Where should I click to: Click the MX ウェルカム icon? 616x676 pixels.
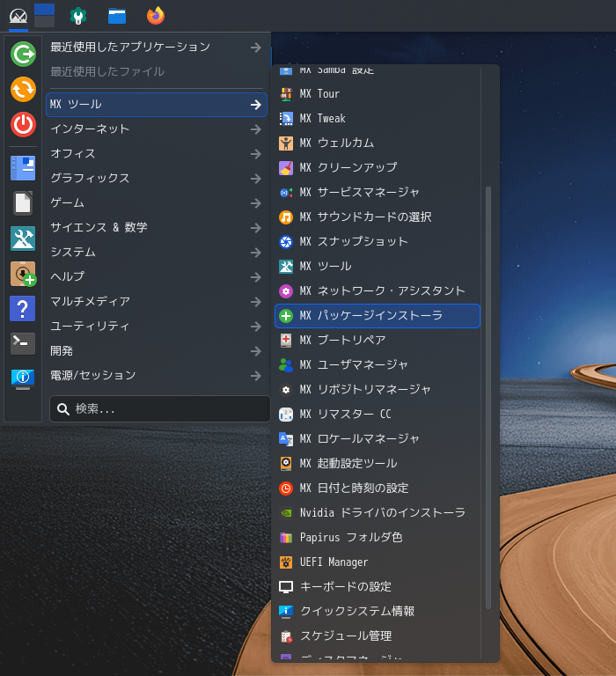pos(286,143)
